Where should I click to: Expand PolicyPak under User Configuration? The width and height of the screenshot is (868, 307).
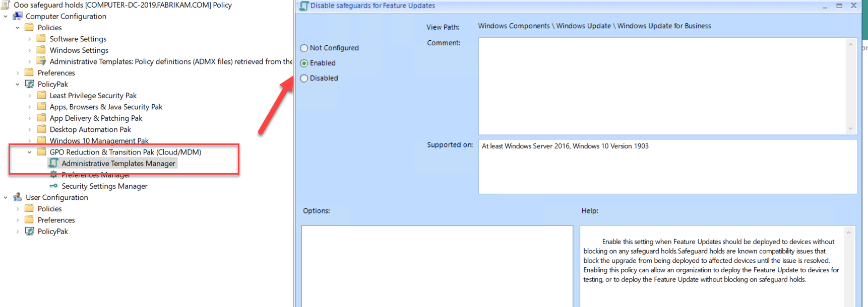pos(18,232)
